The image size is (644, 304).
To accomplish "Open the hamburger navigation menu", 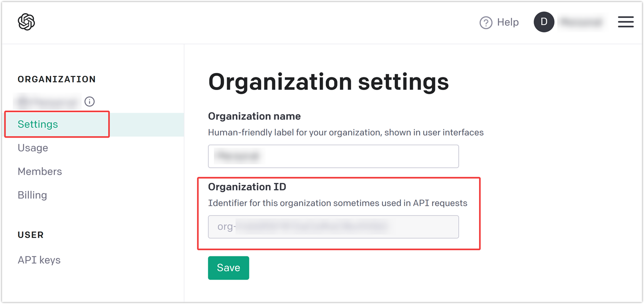I will click(x=626, y=22).
